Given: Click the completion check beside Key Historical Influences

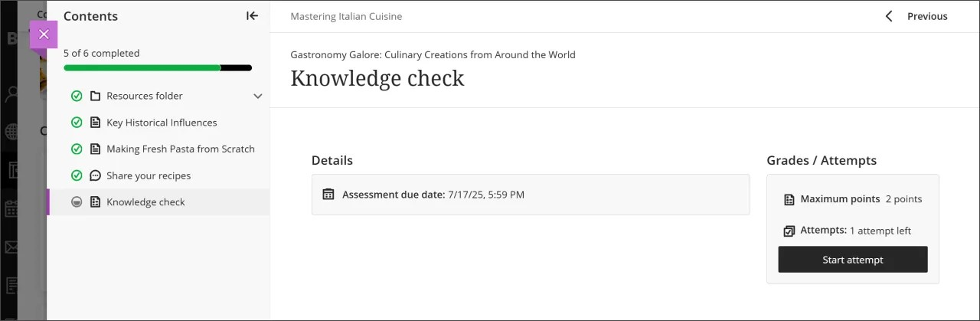Looking at the screenshot, I should point(77,123).
